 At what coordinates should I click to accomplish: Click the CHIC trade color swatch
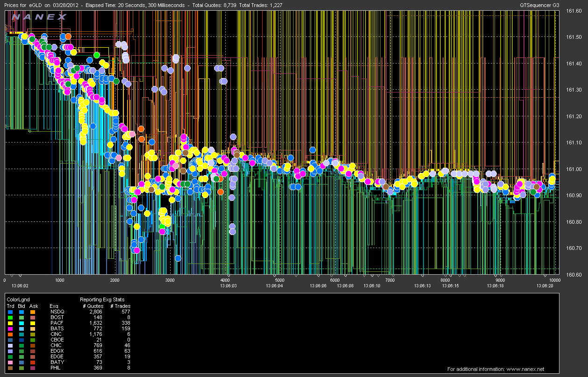(11, 345)
